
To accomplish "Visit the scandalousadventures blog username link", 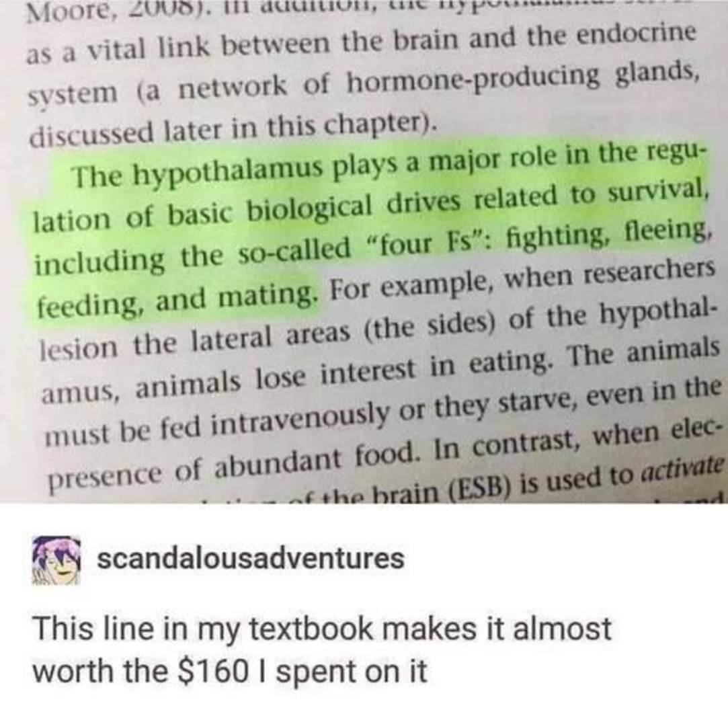I will tap(251, 557).
